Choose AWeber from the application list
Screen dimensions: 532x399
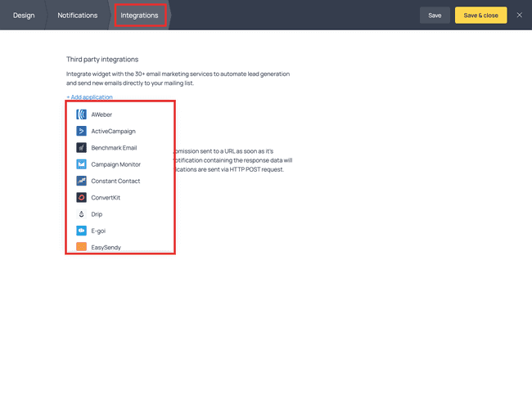click(x=120, y=114)
